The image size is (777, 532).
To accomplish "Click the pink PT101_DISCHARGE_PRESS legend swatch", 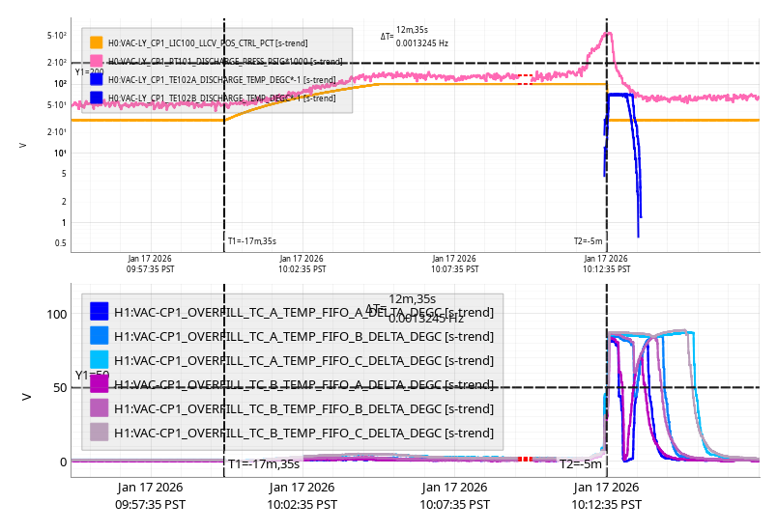I will point(97,61).
